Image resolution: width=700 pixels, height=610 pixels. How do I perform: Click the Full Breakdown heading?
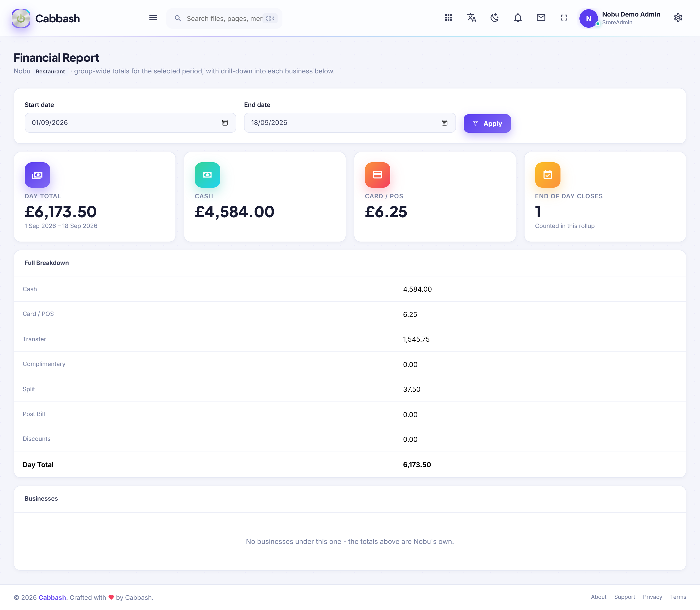pos(47,263)
